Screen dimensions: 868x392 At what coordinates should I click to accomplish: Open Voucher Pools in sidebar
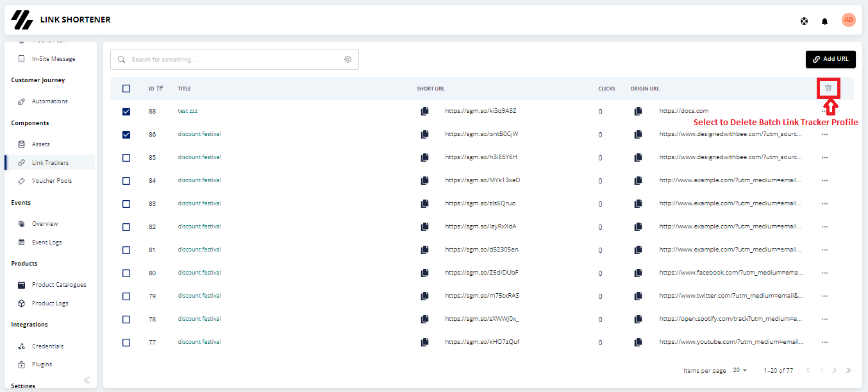(x=51, y=181)
